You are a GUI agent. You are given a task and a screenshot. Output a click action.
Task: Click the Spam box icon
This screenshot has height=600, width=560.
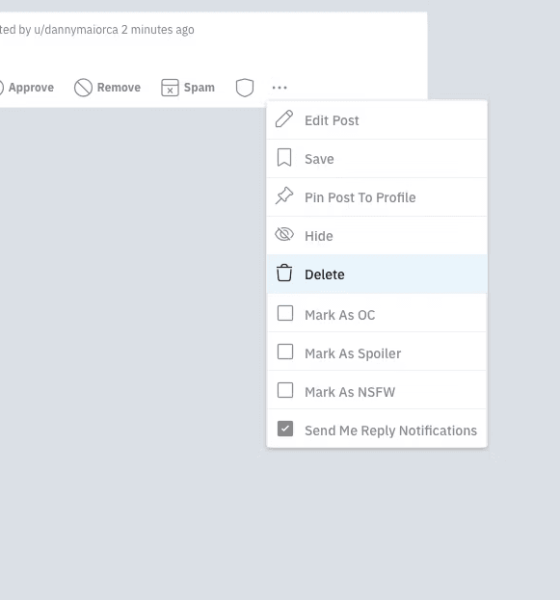(x=170, y=88)
